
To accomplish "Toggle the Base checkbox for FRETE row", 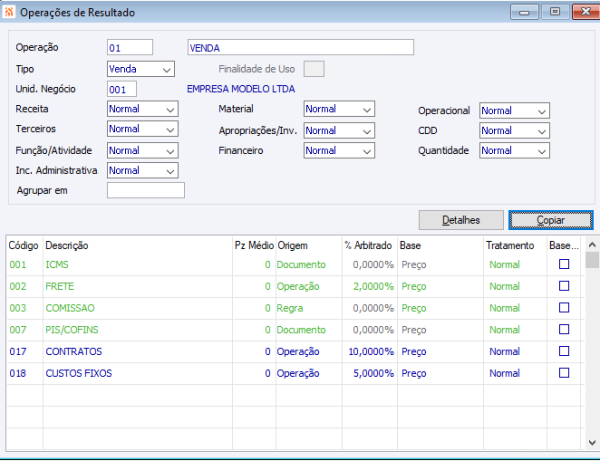I will coord(563,286).
